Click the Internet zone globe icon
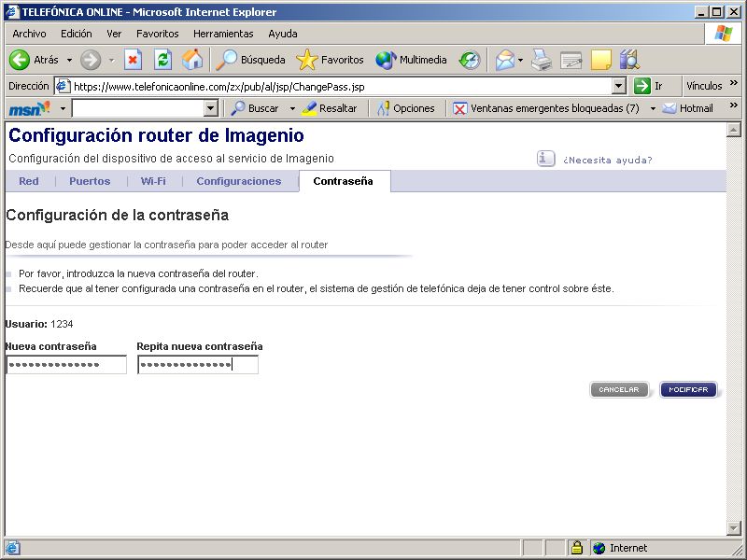This screenshot has width=747, height=560. [599, 548]
